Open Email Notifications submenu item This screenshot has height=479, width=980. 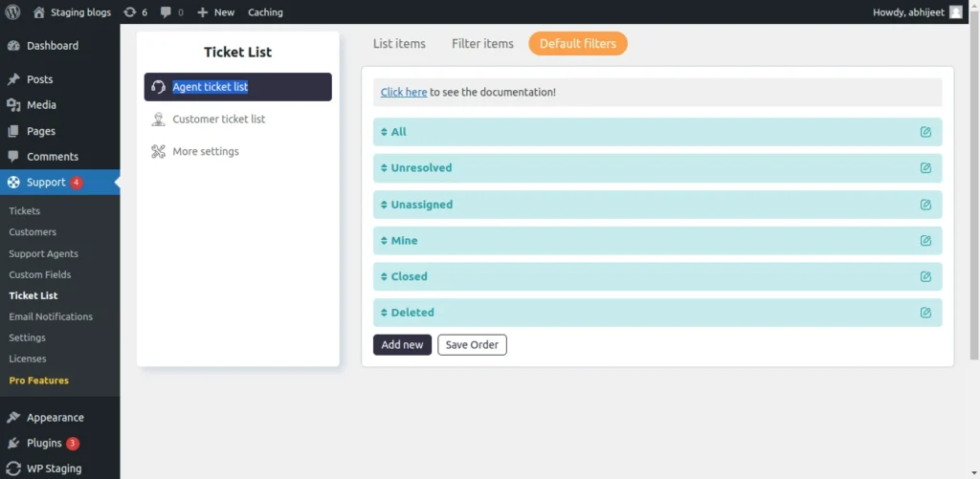coord(51,316)
